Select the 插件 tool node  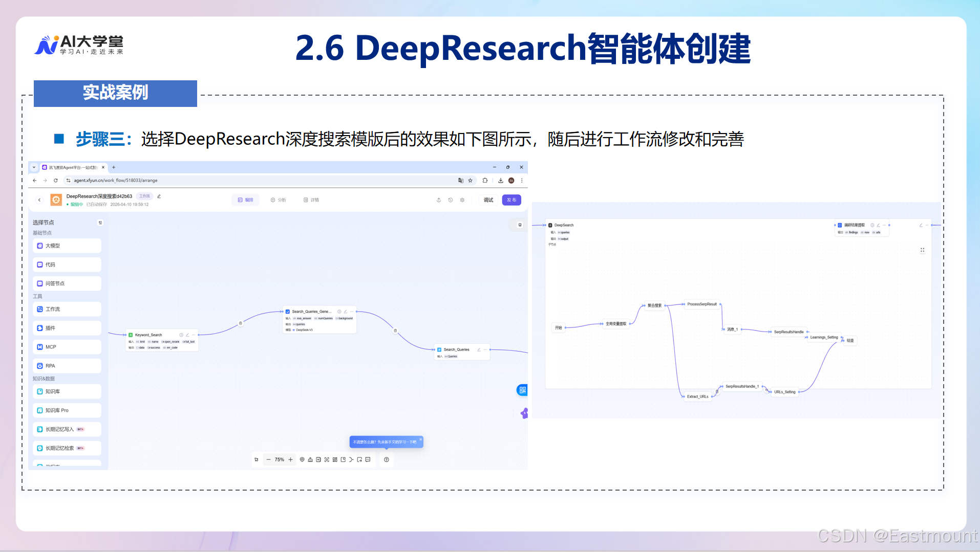point(67,328)
